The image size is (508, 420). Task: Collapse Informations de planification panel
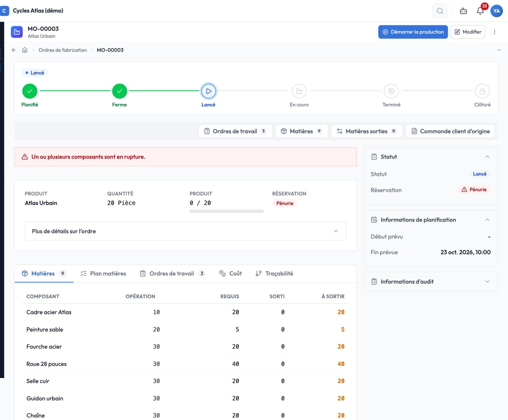487,220
